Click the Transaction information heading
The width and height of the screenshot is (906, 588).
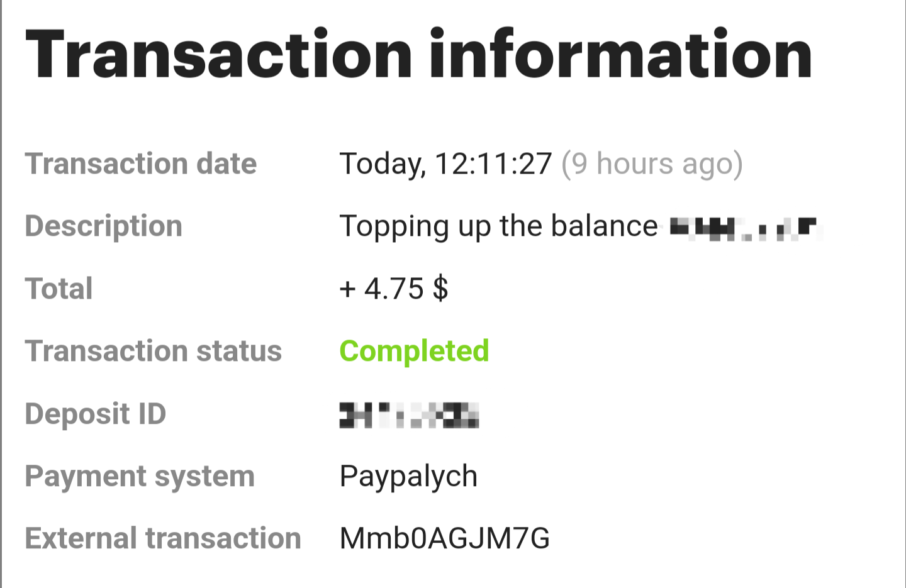pos(418,55)
